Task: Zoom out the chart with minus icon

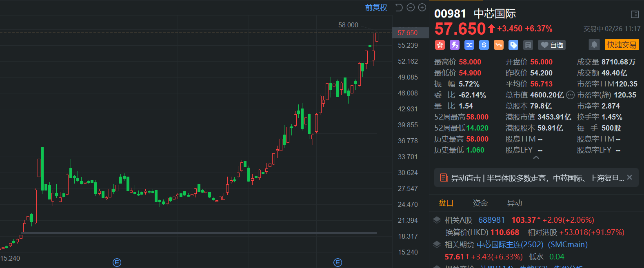Action: [411, 7]
